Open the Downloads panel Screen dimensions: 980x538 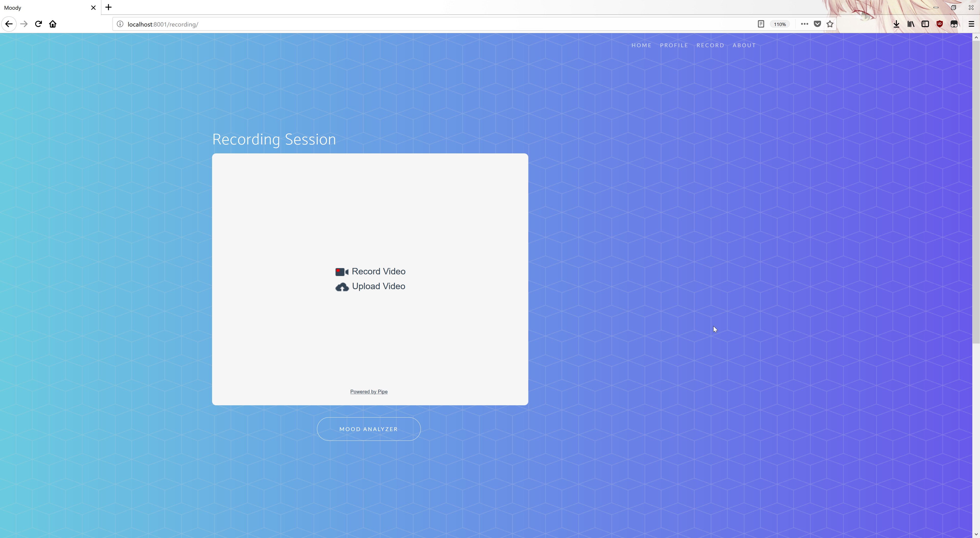click(896, 24)
